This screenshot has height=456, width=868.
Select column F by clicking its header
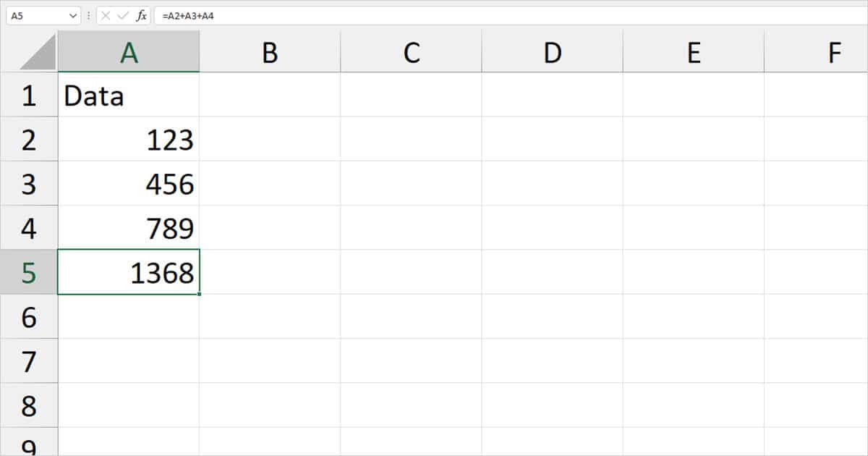tap(835, 51)
